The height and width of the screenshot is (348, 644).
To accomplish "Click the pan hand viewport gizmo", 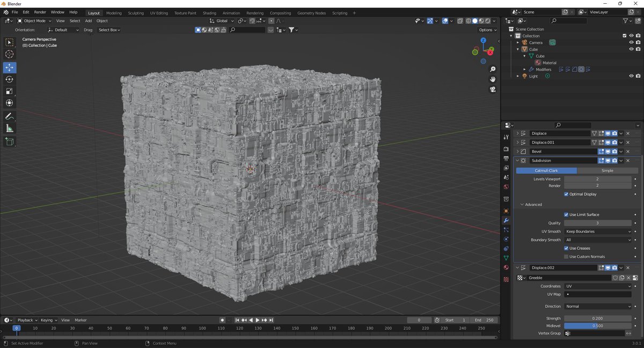I will point(493,79).
